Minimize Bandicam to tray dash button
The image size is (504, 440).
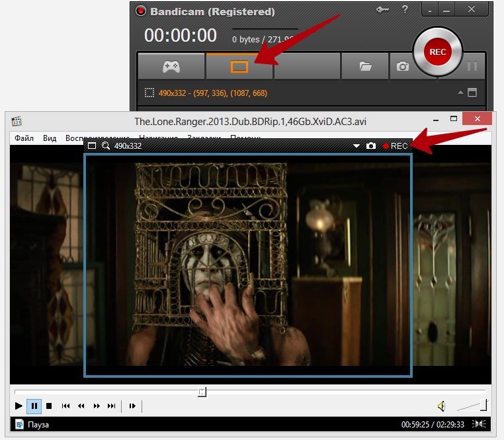[430, 10]
